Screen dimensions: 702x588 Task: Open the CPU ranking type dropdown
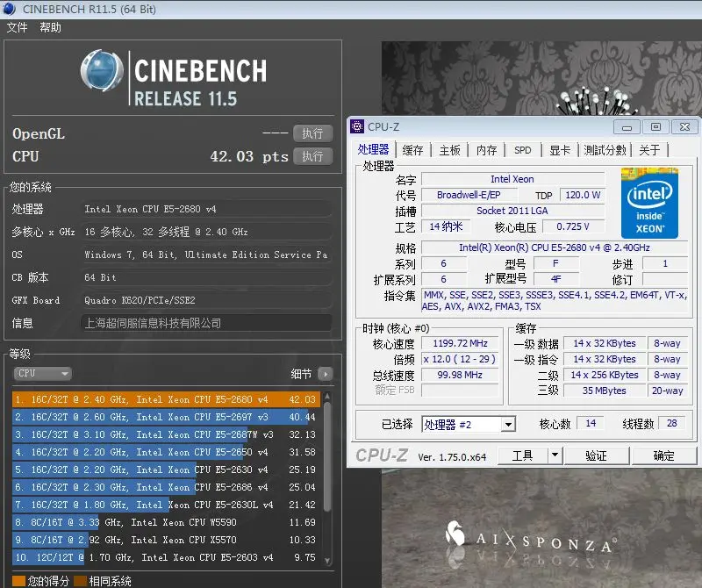point(42,373)
